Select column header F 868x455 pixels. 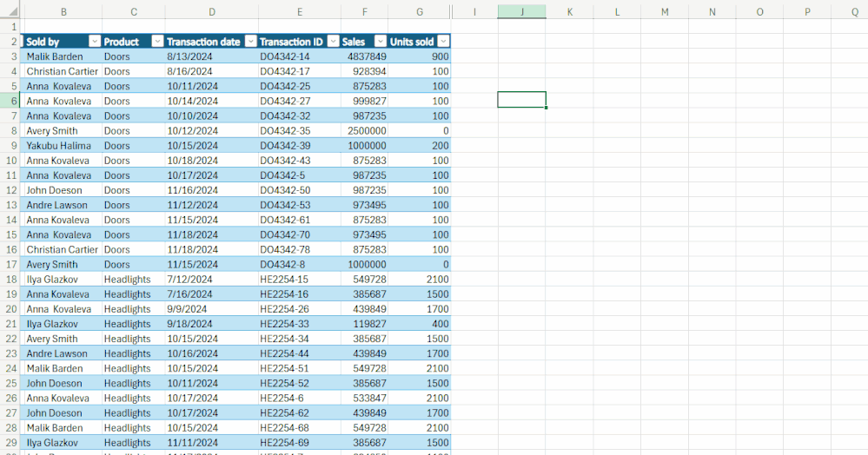point(364,11)
